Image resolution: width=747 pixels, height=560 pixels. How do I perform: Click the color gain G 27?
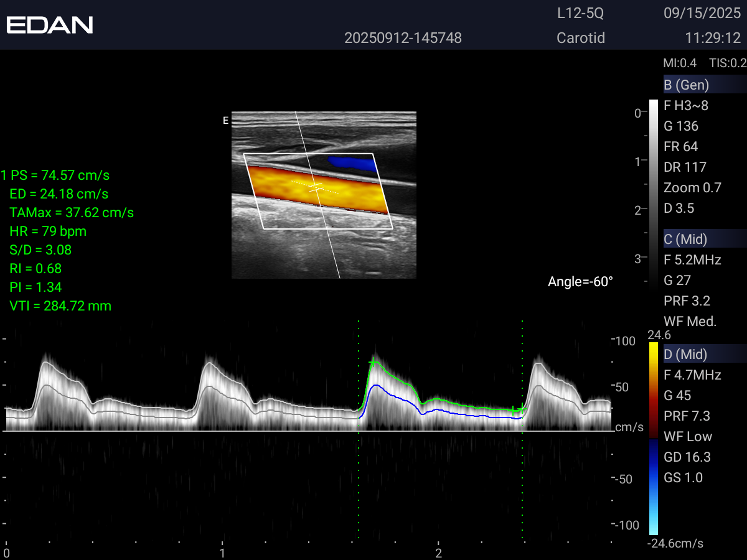tap(677, 280)
